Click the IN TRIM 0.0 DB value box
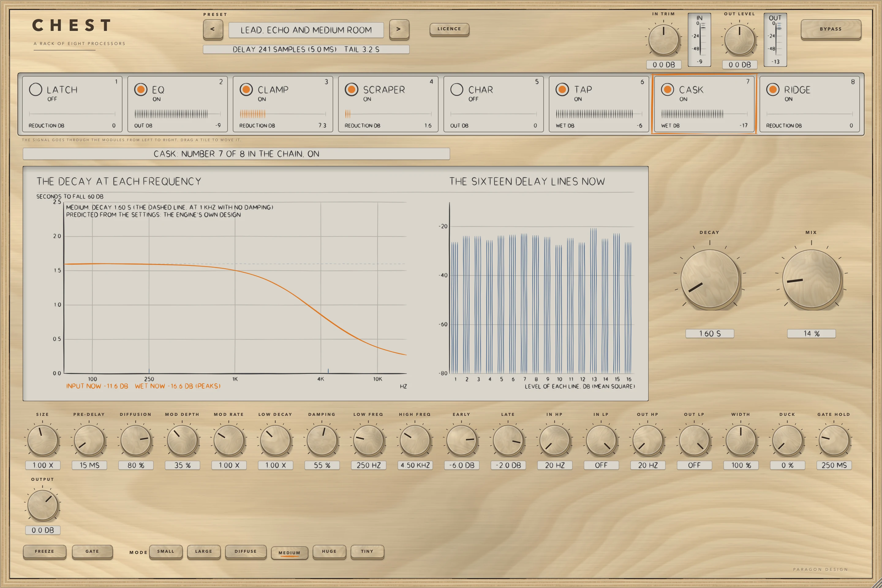Screen dimensions: 882x588 pos(664,65)
